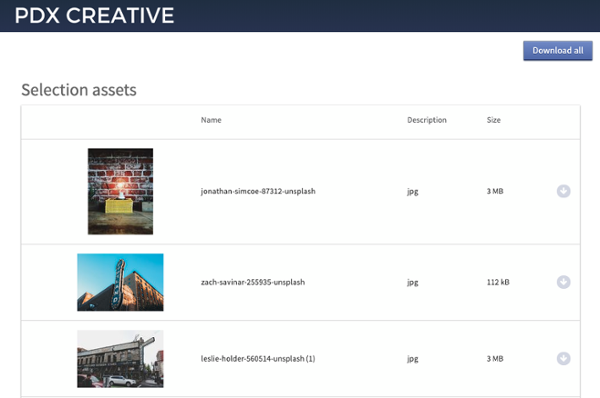Select file name zach-savinar-255935-unsplash

coord(253,282)
